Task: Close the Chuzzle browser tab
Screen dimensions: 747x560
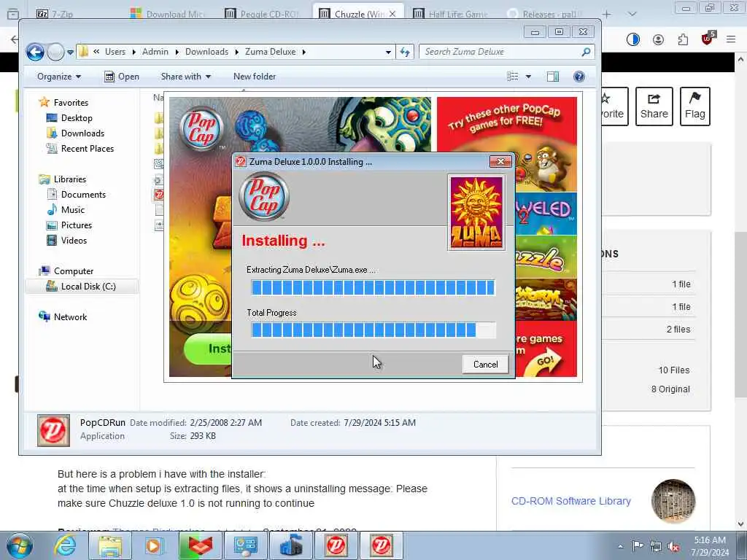Action: click(x=392, y=14)
